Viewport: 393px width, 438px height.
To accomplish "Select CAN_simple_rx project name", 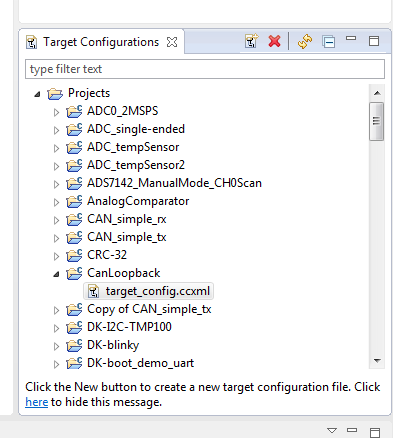I will (127, 219).
